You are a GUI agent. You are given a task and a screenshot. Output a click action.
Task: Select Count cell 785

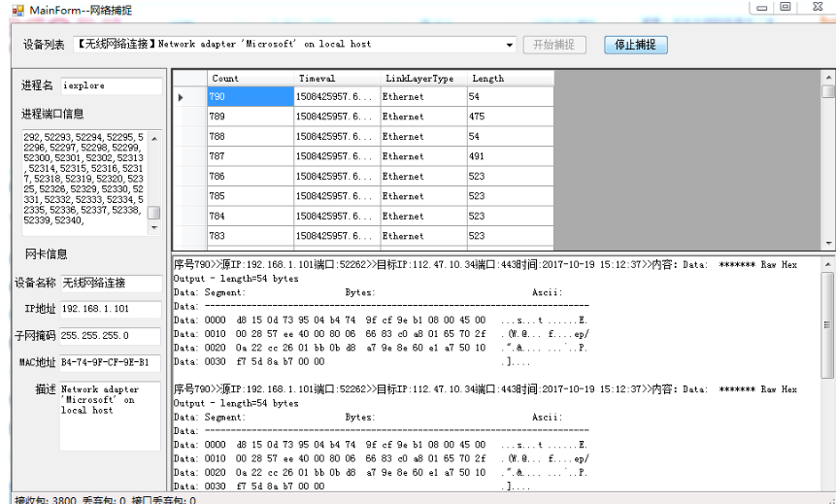(251, 196)
